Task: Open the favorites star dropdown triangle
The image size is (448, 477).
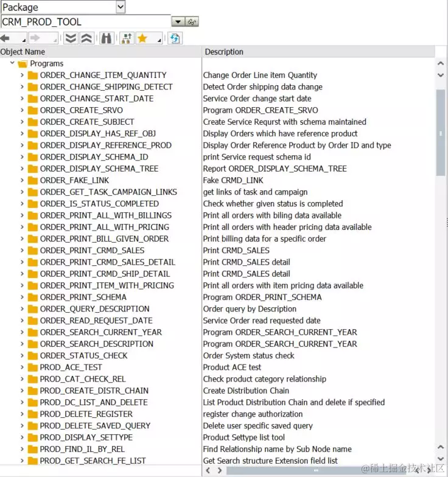Action: 159,40
